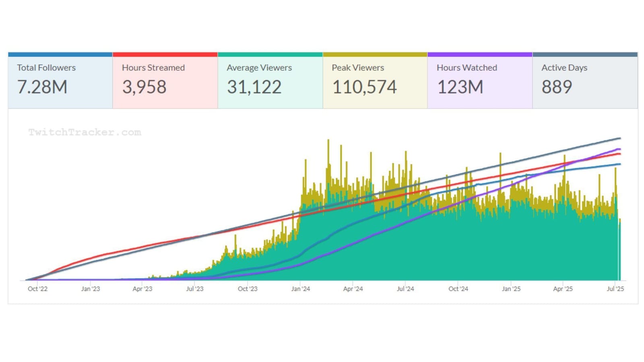644x362 pixels.
Task: Pick the Apr '23 date tick
Action: [x=142, y=289]
